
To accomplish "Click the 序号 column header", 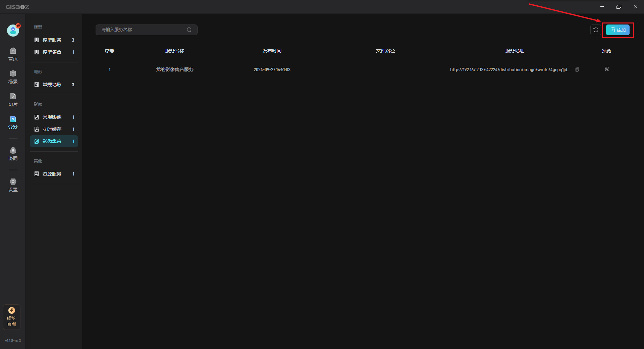I will tap(109, 51).
